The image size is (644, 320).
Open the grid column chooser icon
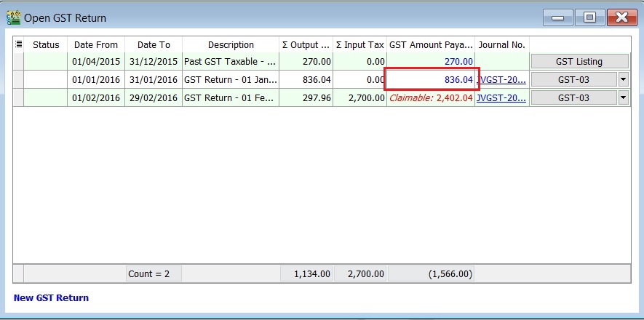point(18,44)
